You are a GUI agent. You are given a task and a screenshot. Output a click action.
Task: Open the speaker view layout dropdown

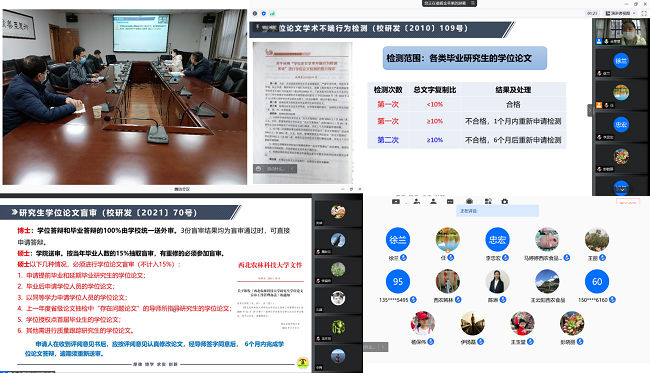click(621, 13)
